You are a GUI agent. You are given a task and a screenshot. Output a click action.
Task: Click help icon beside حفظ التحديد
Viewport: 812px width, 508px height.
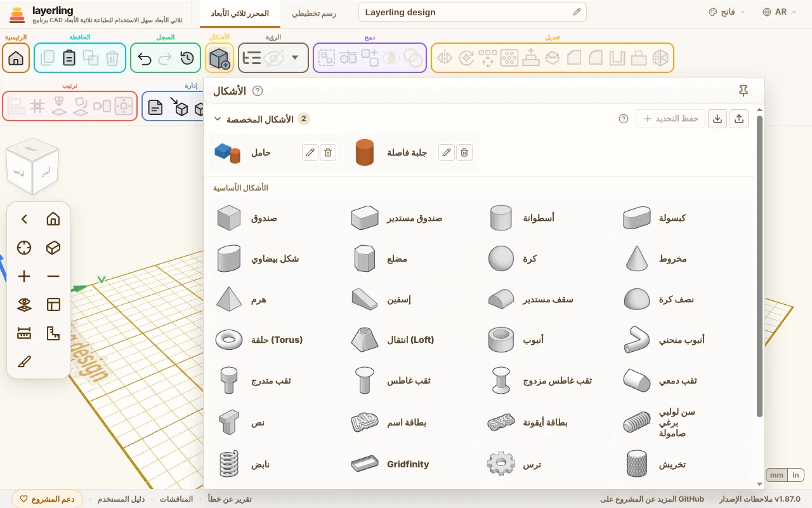click(x=624, y=119)
